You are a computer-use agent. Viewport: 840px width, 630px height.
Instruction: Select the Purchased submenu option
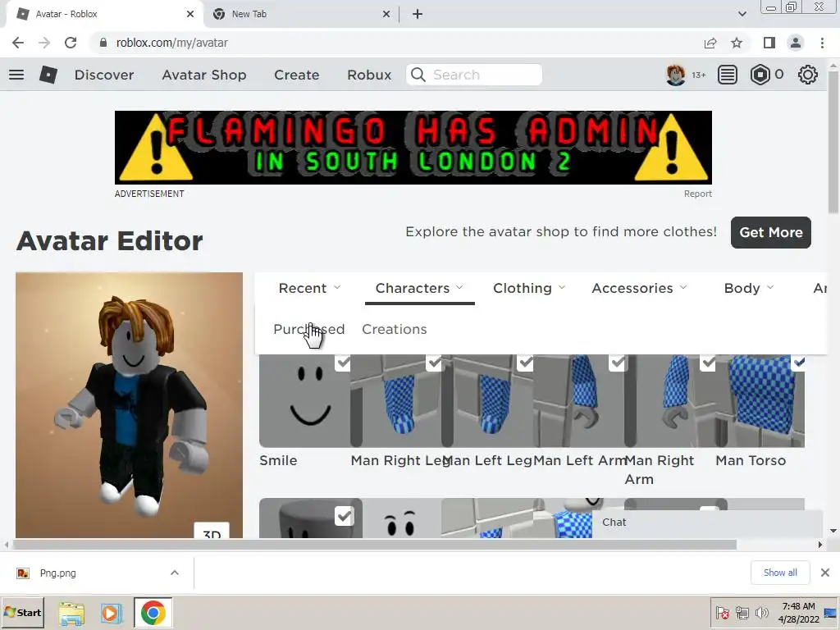pyautogui.click(x=308, y=329)
